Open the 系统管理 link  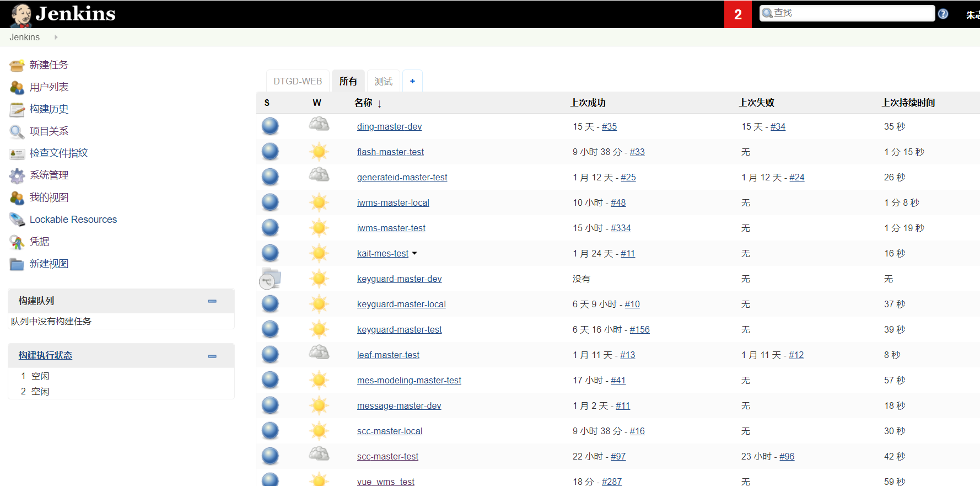click(x=49, y=175)
